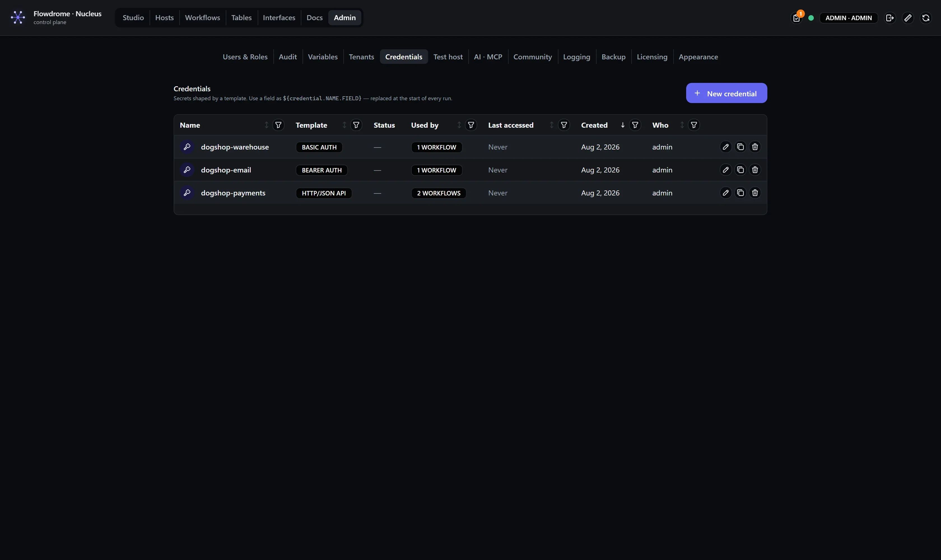Screen dimensions: 941x560
Task: Delete the dogshop-warehouse credential
Action: pyautogui.click(x=754, y=147)
